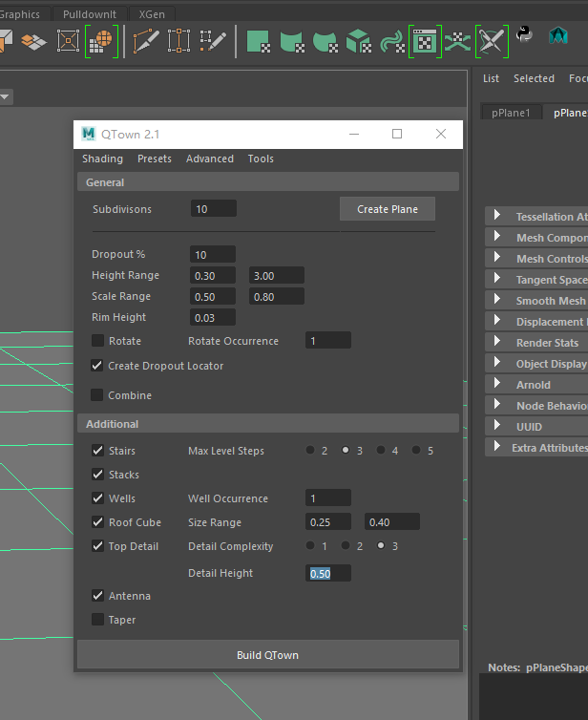Collapse the Additional section header

[268, 423]
